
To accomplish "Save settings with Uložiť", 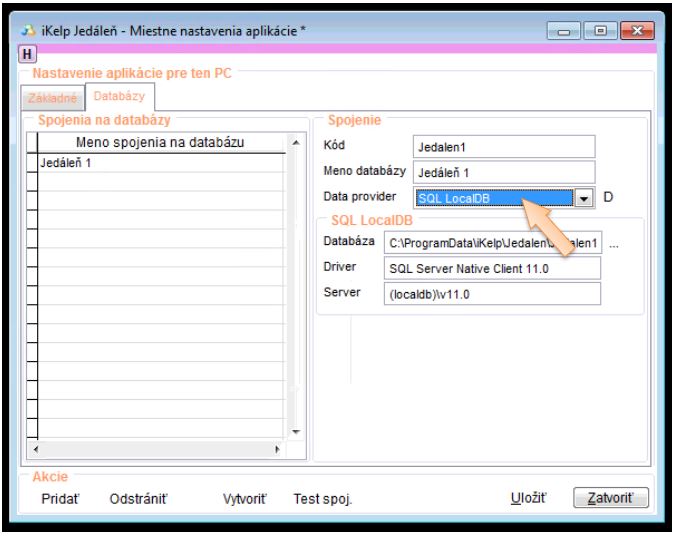I will [529, 497].
